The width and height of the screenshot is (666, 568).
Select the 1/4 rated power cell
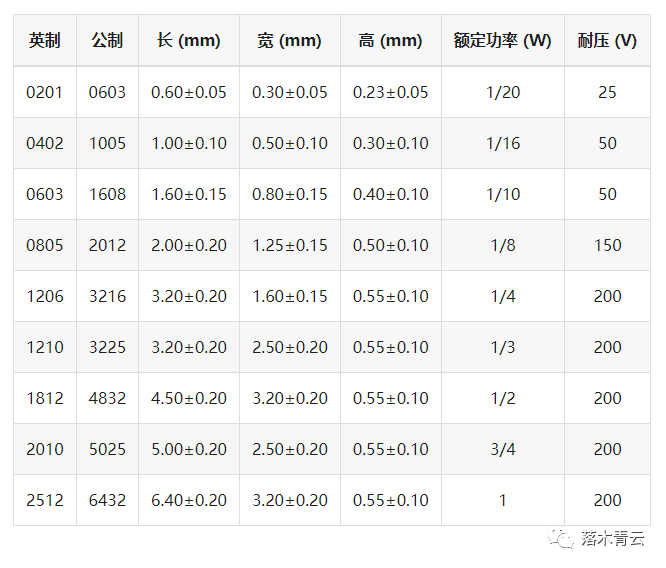[503, 297]
